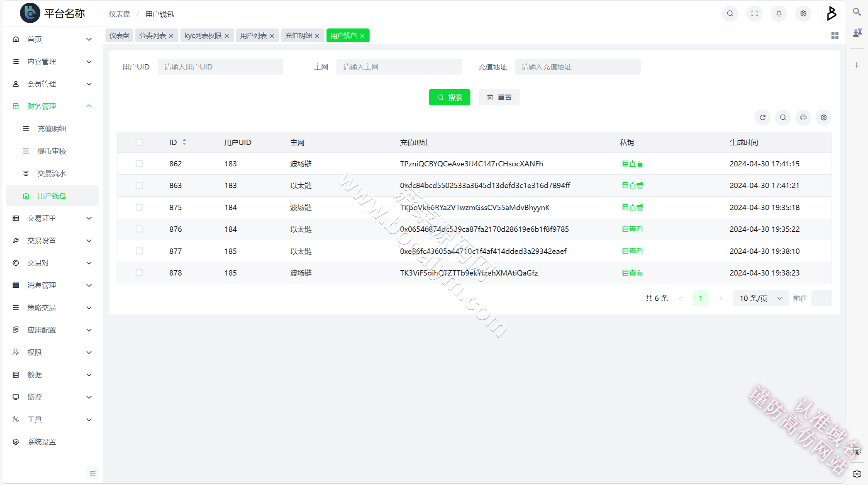Expand the 权限 menu
This screenshot has width=868, height=485.
tap(52, 352)
